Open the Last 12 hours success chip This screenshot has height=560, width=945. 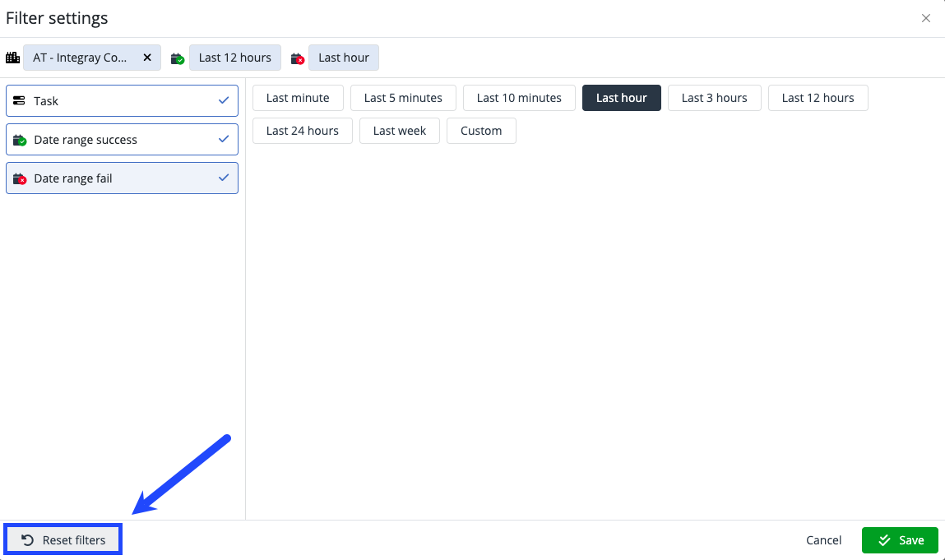[234, 58]
